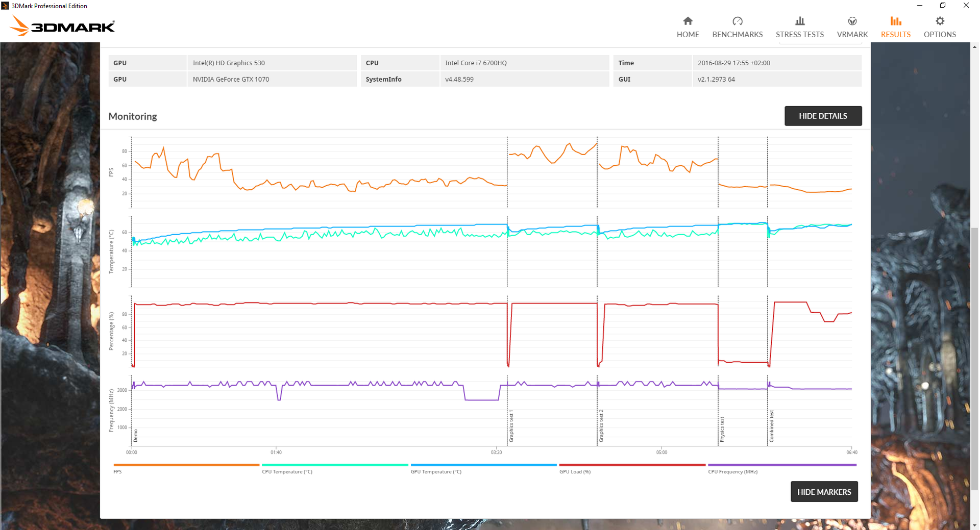Viewport: 980px width, 530px height.
Task: Click the Temperature (°C) axis title
Action: [x=111, y=251]
